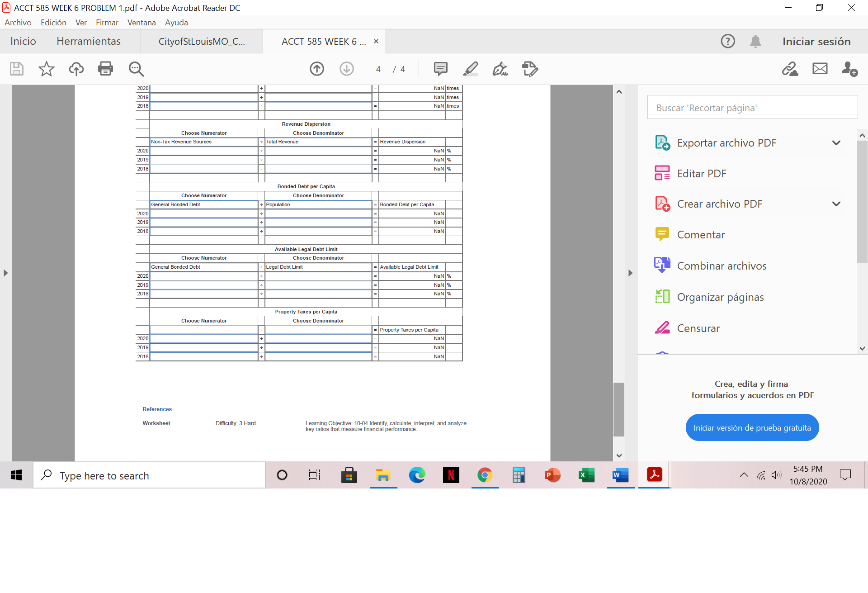The image size is (868, 593).
Task: Open the sticky note comment tool
Action: coord(440,69)
